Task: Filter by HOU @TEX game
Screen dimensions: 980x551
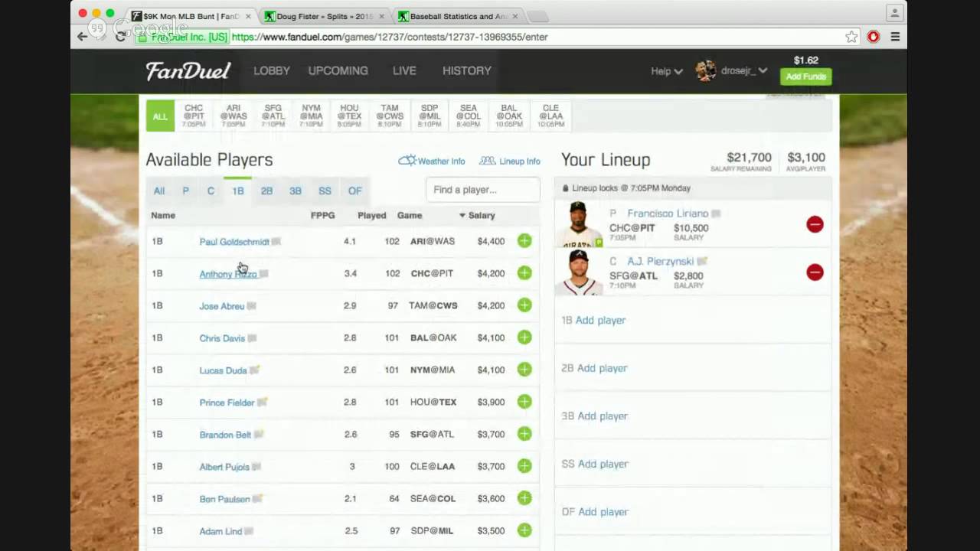Action: pos(349,116)
